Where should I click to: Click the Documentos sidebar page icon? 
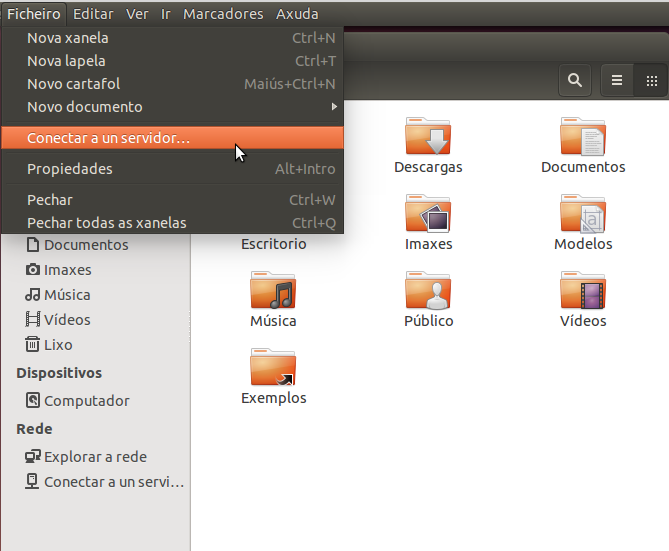click(x=32, y=245)
